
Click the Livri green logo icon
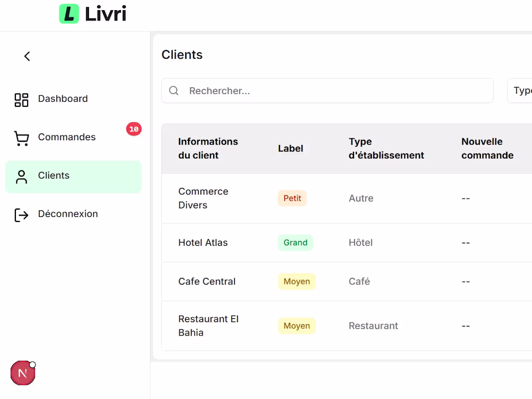(x=69, y=14)
